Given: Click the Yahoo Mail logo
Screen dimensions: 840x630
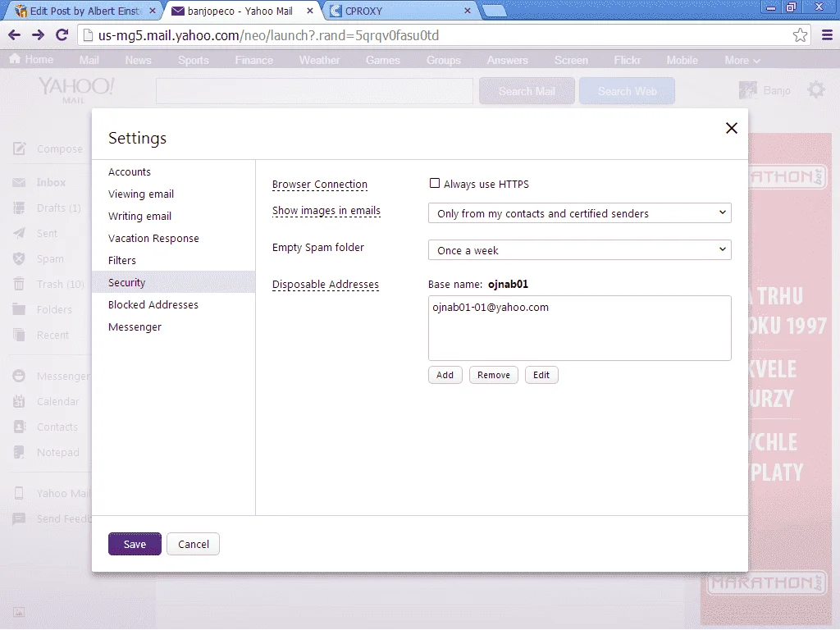Looking at the screenshot, I should pyautogui.click(x=76, y=90).
